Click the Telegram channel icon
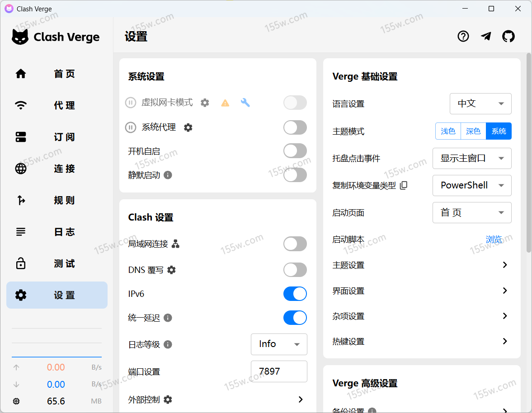Image resolution: width=532 pixels, height=413 pixels. pyautogui.click(x=486, y=37)
